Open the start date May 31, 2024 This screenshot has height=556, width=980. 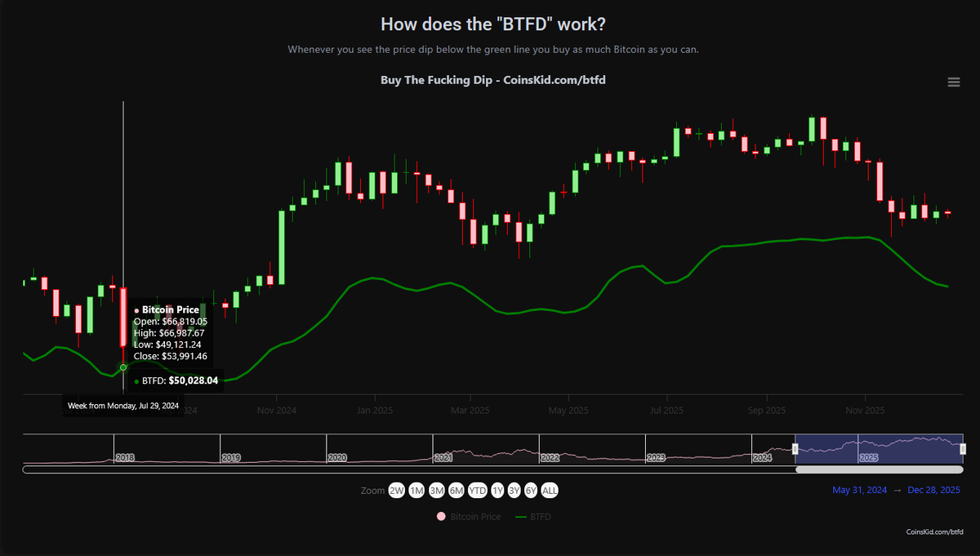click(x=859, y=490)
